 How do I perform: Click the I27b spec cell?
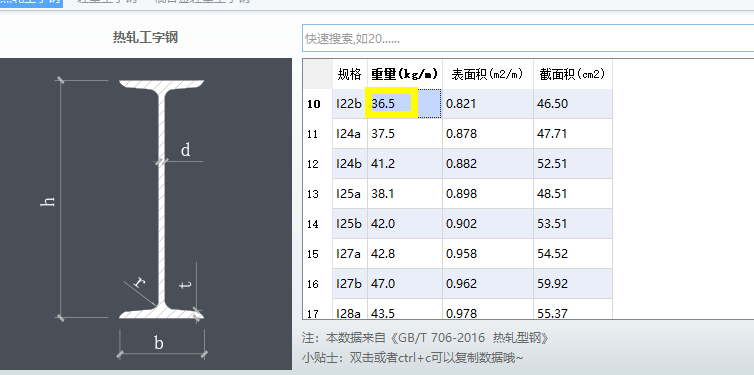[350, 284]
